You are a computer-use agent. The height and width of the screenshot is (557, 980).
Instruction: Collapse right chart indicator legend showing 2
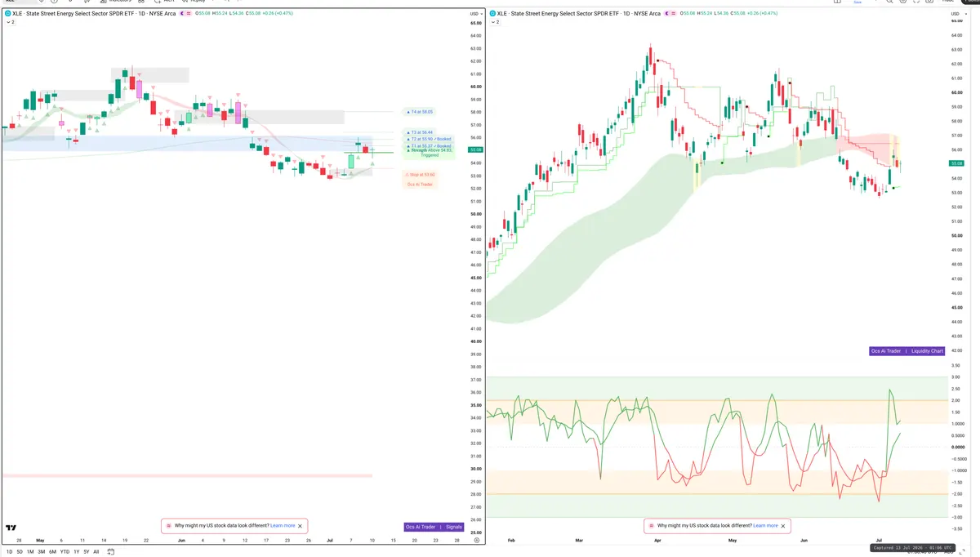click(x=497, y=22)
